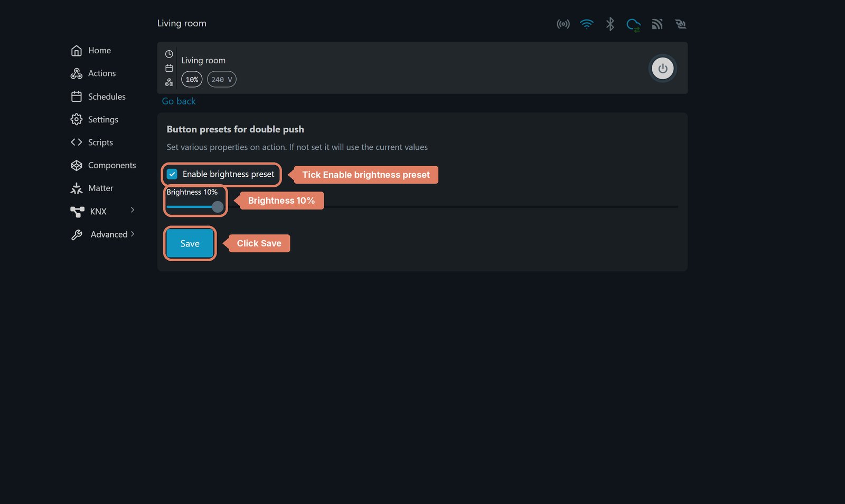
Task: Click the 10% brightness badge
Action: coord(192,79)
